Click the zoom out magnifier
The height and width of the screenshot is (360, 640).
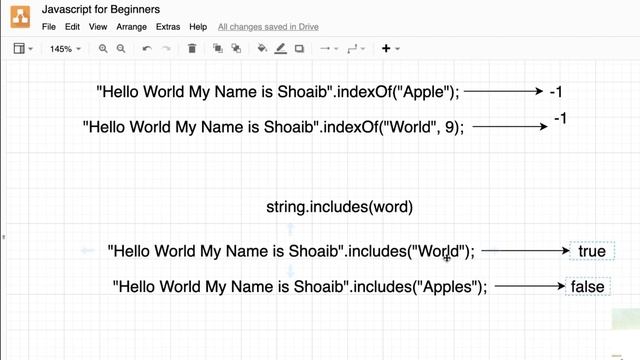click(x=121, y=49)
